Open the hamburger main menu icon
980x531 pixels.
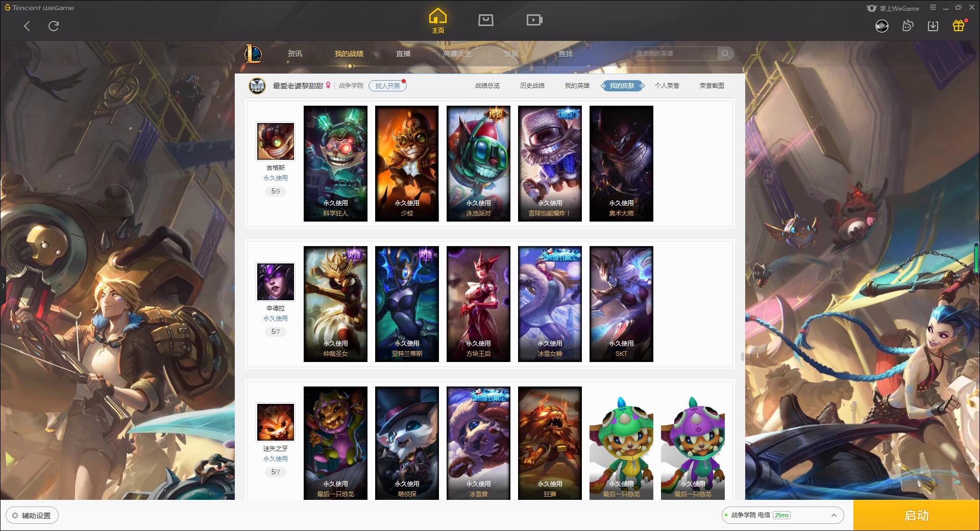pos(933,8)
